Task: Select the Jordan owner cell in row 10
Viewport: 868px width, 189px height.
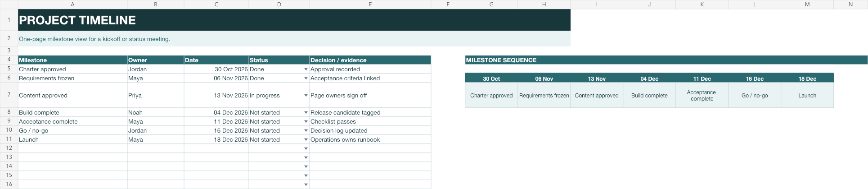Action: point(156,131)
